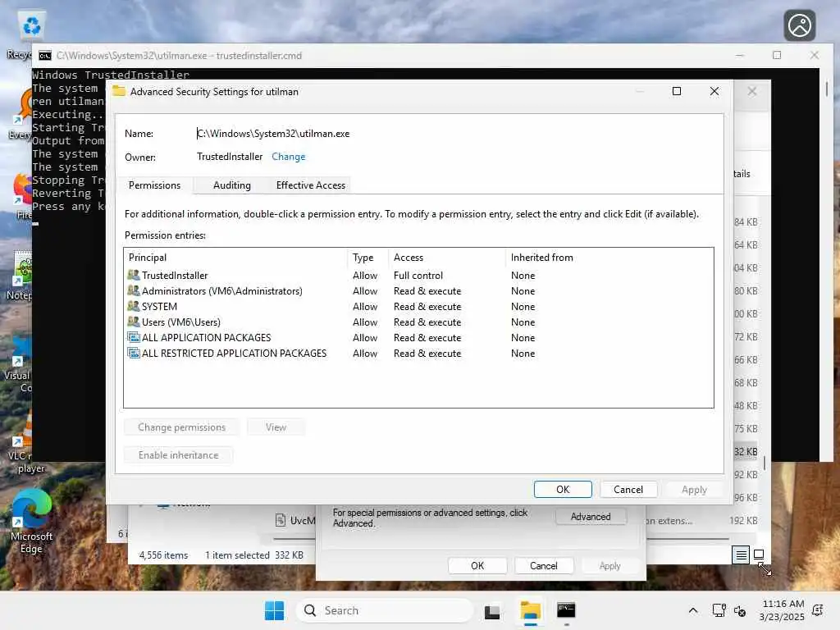Close the Advanced Security Settings dialog

(714, 92)
